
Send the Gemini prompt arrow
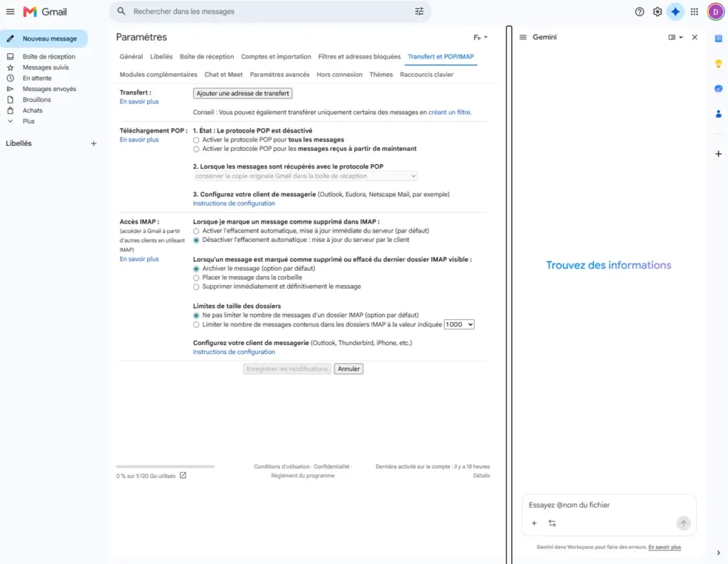coord(683,523)
